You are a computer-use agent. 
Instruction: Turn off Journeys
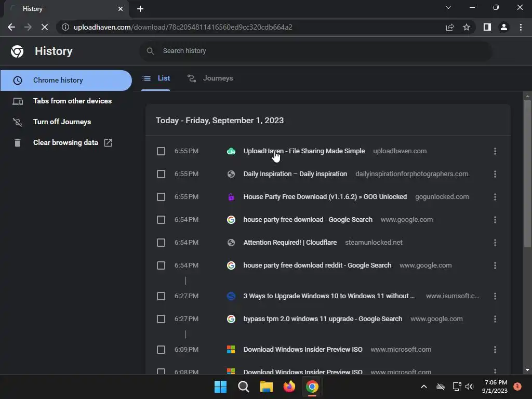click(x=66, y=122)
